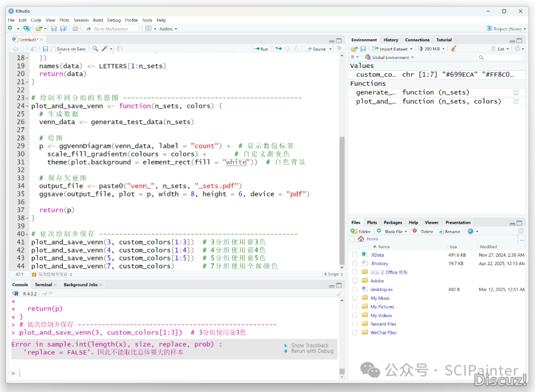
Task: Refresh the Environment pane
Action: point(517,49)
